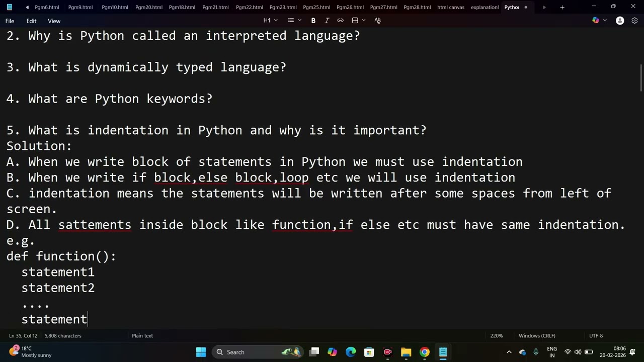
Task: Open the View menu
Action: (54, 21)
